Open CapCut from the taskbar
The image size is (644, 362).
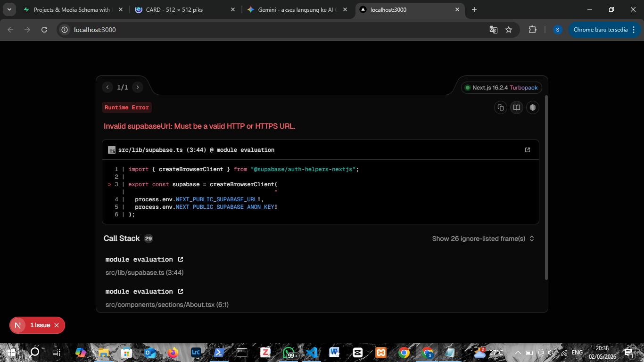(357, 352)
